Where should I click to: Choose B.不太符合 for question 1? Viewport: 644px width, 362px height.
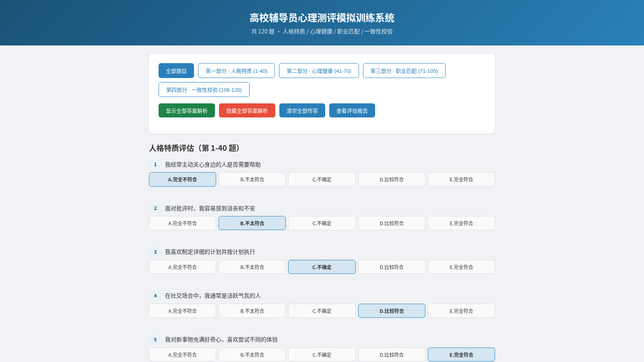[252, 179]
